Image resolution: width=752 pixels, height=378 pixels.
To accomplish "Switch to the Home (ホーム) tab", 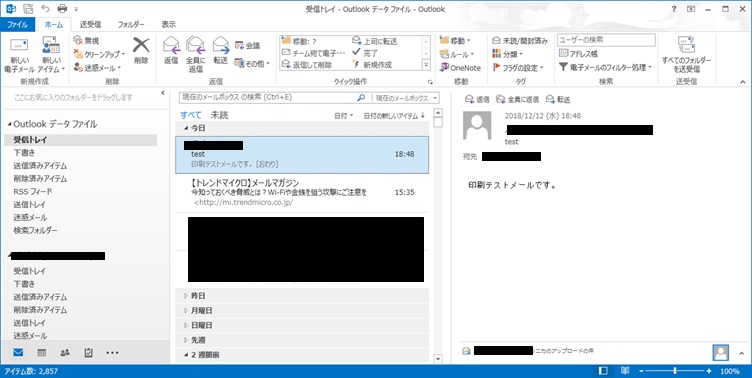I will (54, 24).
